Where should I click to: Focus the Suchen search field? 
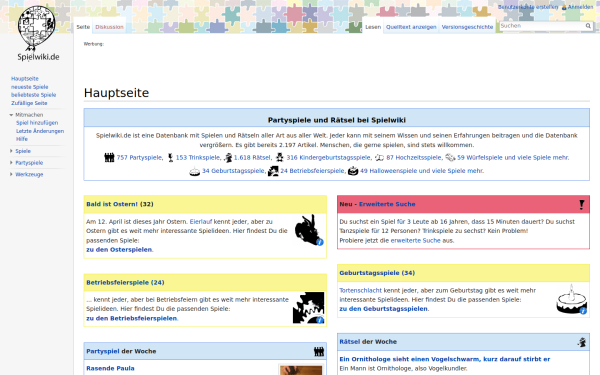542,26
